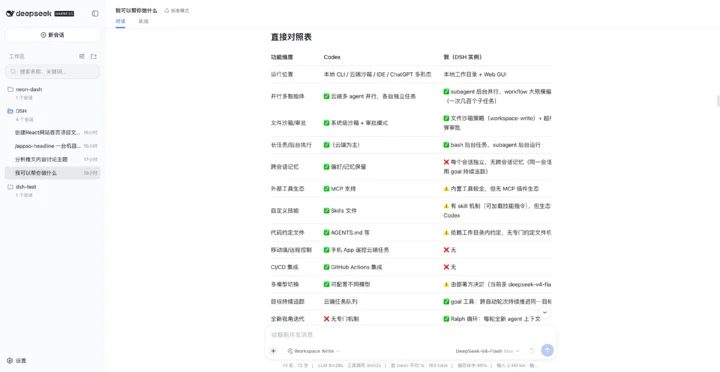This screenshot has height=372, width=720.
Task: Click the 可配置不同模型 cell
Action: [x=347, y=285]
